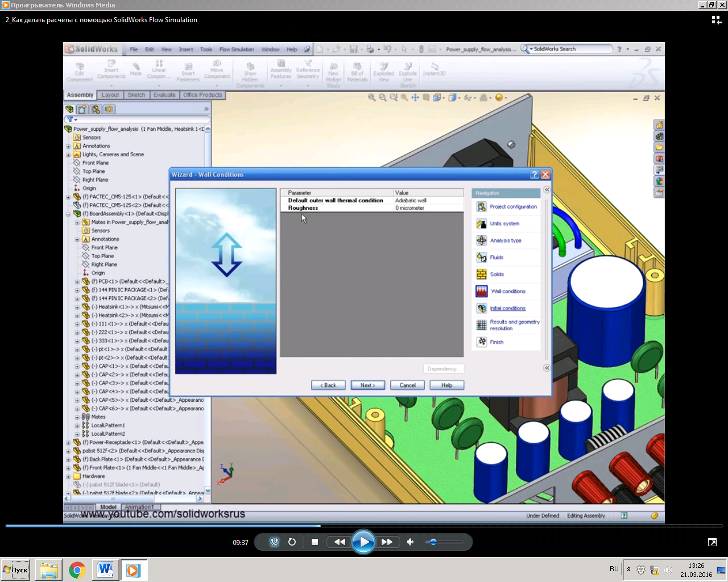The image size is (728, 582).
Task: Click the fourth manager tab icon (DisplayManager)
Action: tap(109, 109)
